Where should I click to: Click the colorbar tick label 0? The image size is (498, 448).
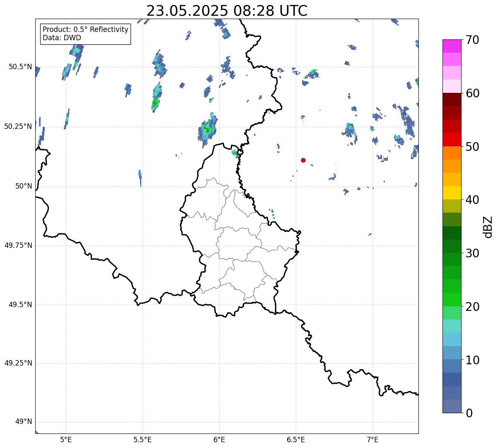tap(469, 413)
